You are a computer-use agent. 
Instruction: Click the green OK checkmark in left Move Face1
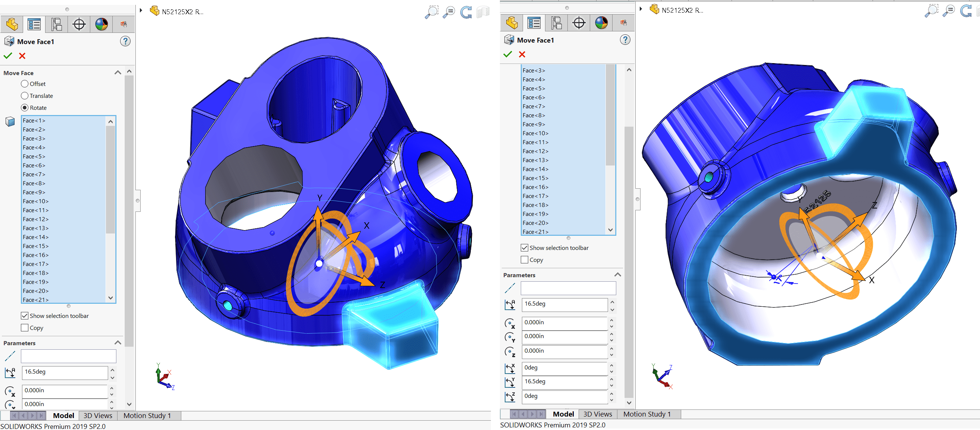point(8,56)
